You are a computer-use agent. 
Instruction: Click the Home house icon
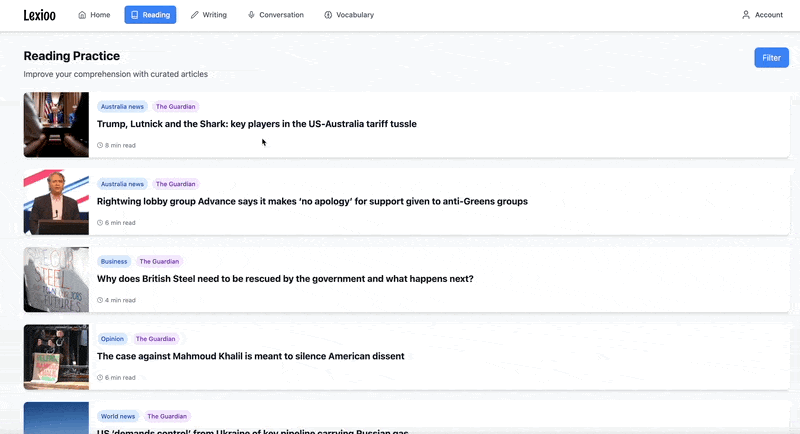[82, 15]
